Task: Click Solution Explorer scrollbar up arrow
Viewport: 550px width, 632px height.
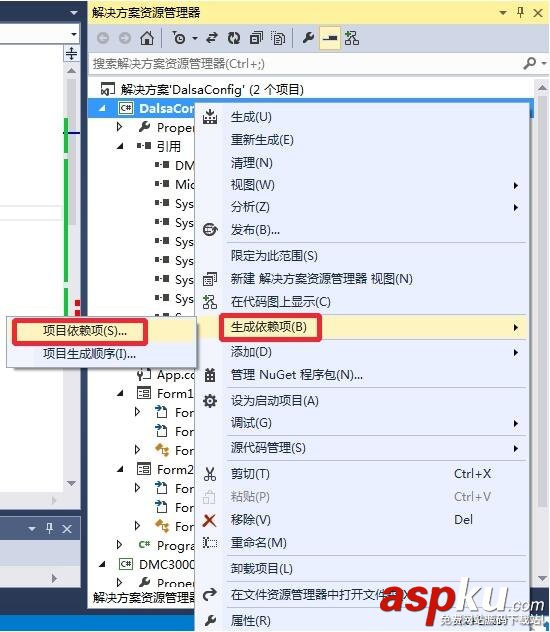Action: (x=542, y=87)
